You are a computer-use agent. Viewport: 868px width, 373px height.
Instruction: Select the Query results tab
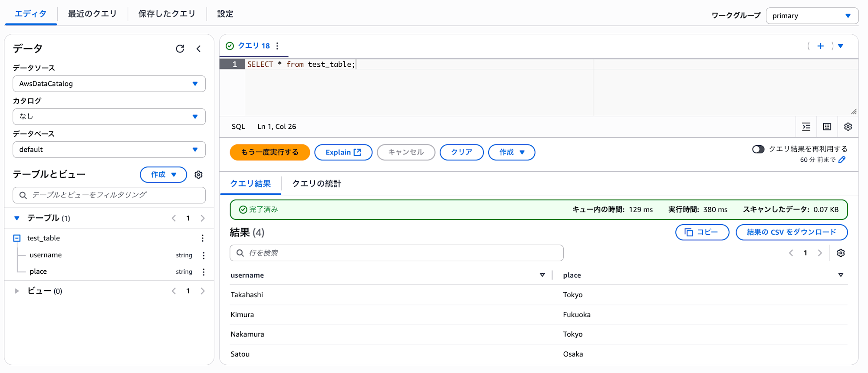250,184
